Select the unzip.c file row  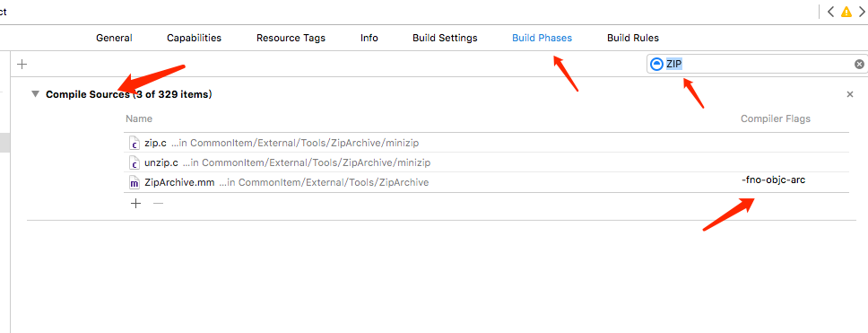click(x=486, y=162)
